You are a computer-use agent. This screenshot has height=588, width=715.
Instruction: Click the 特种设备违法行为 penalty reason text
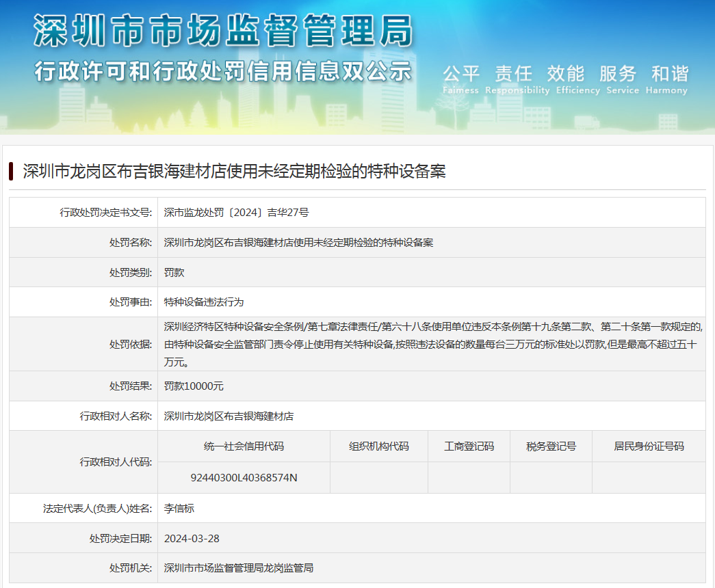(x=204, y=302)
